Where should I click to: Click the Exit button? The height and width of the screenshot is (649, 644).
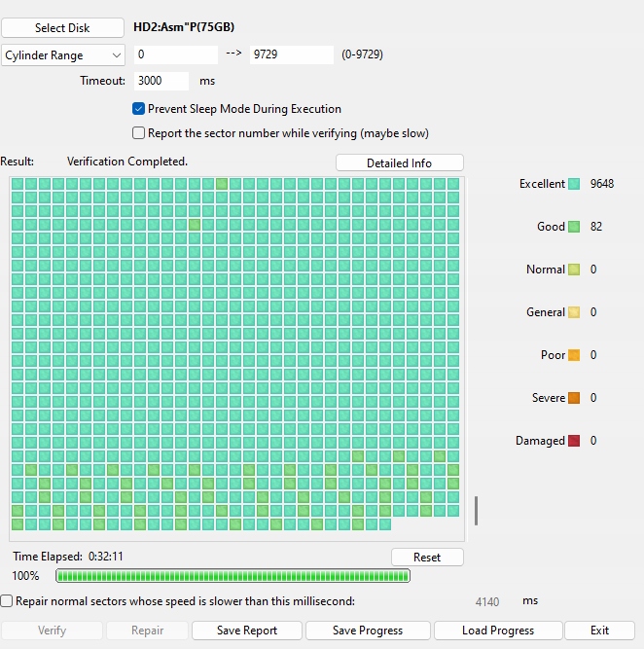pos(599,631)
